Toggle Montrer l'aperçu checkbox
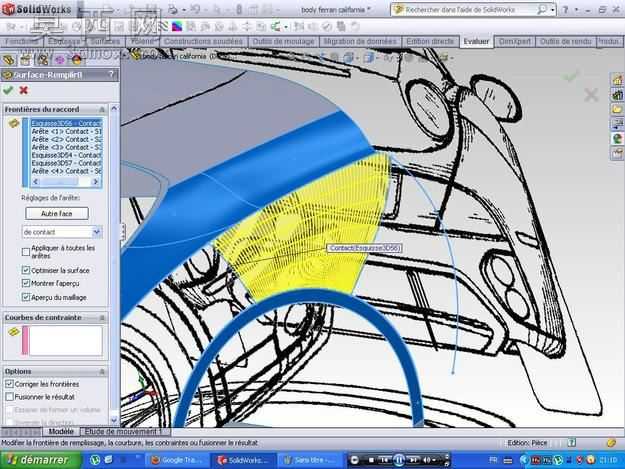Screen dimensions: 625x469 click(x=26, y=283)
